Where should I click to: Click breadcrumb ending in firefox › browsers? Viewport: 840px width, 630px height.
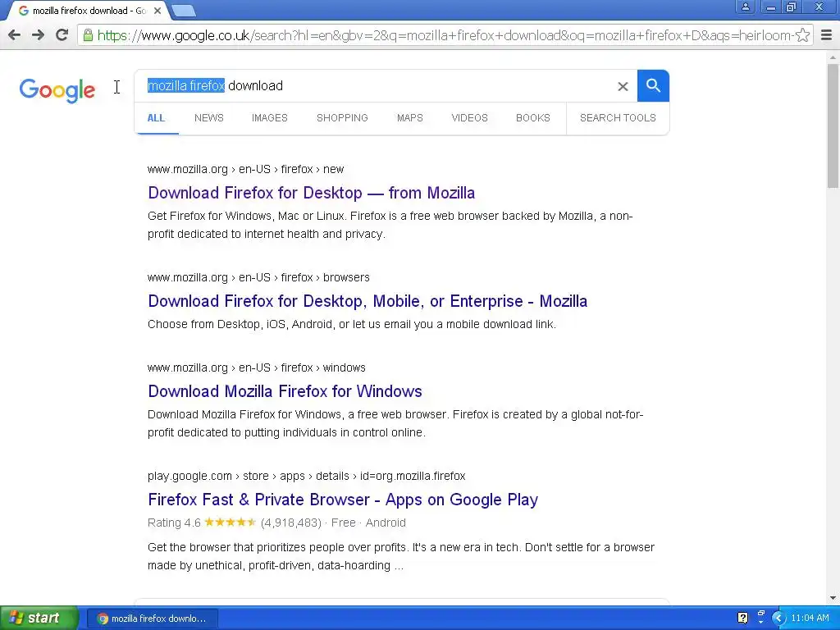258,277
